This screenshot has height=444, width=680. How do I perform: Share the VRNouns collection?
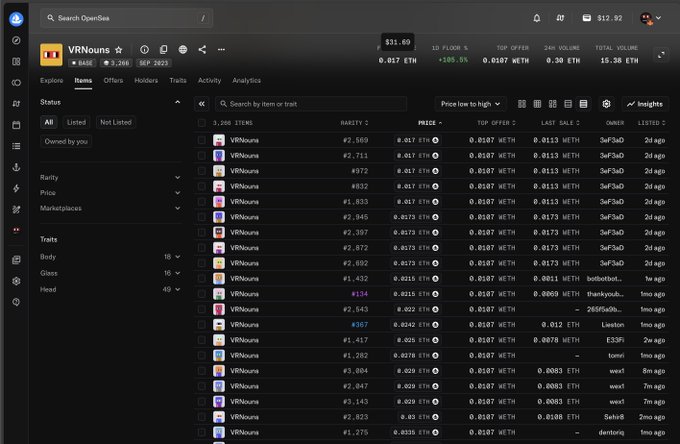coord(202,49)
